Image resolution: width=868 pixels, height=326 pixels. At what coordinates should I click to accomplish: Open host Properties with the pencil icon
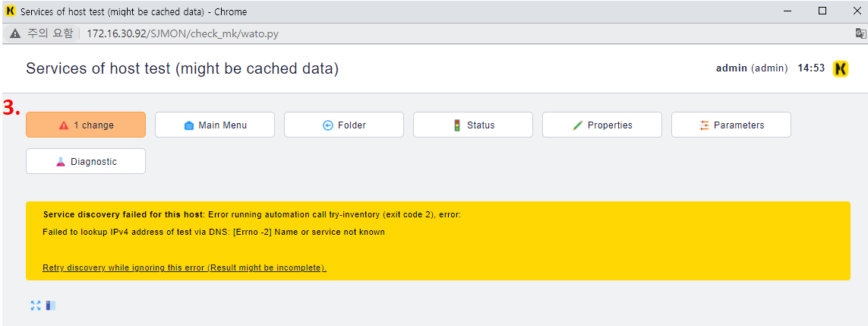point(602,125)
